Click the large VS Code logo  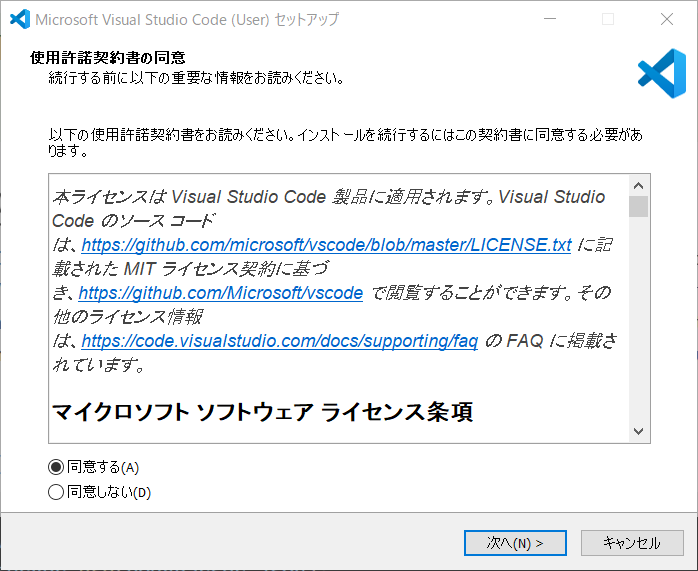click(662, 73)
